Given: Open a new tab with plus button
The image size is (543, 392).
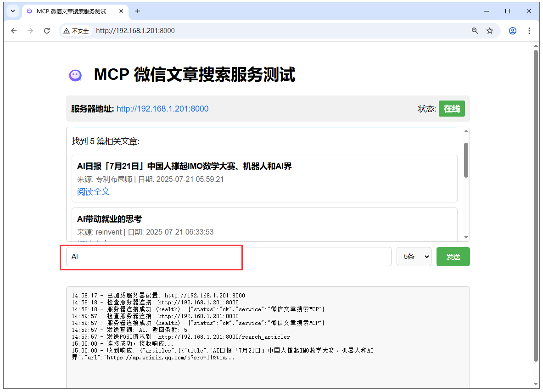Looking at the screenshot, I should (138, 11).
